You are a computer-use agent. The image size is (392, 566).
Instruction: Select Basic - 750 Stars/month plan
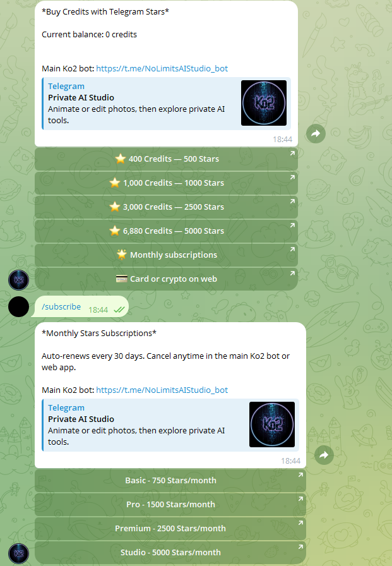click(x=170, y=481)
